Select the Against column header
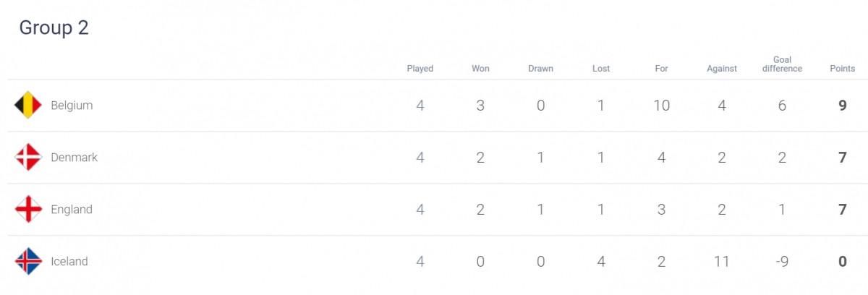The width and height of the screenshot is (868, 295). pyautogui.click(x=722, y=69)
